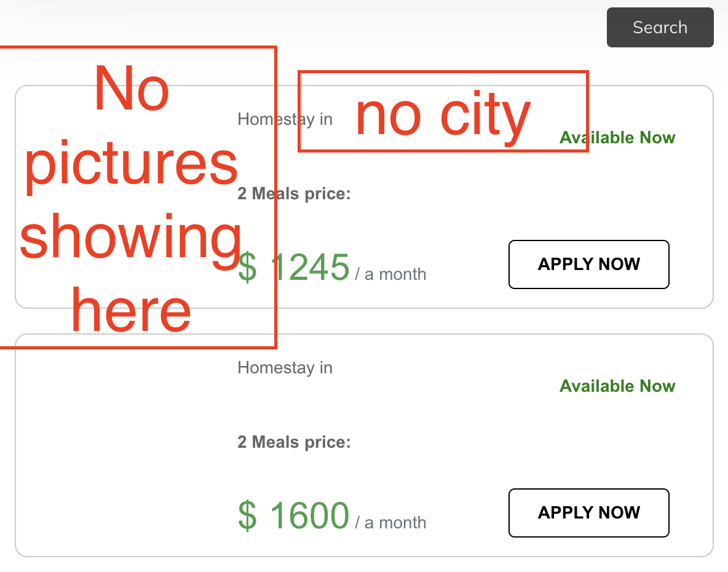The image size is (728, 572).
Task: Click the green 1245 price amount
Action: point(310,267)
